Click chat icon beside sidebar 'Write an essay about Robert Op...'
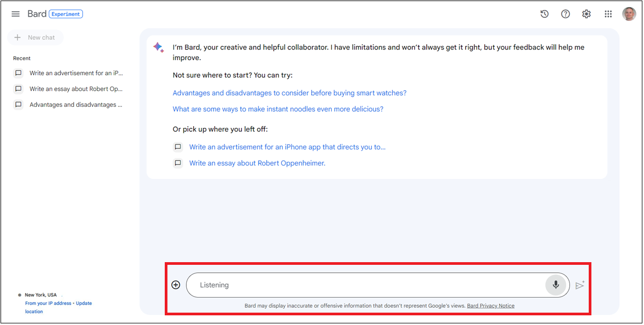This screenshot has width=644, height=325. (x=18, y=89)
